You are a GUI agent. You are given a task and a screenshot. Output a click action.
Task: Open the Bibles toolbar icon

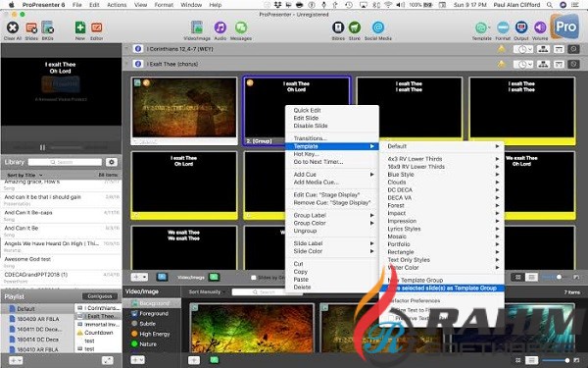pyautogui.click(x=338, y=27)
